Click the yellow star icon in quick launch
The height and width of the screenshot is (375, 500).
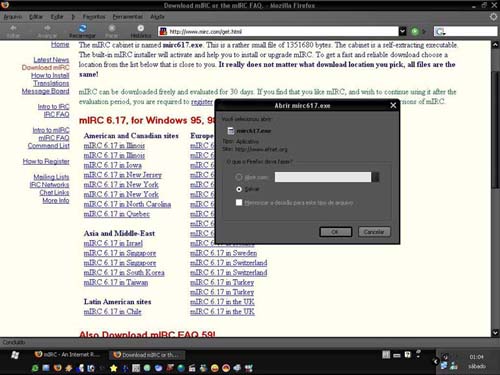[113, 368]
